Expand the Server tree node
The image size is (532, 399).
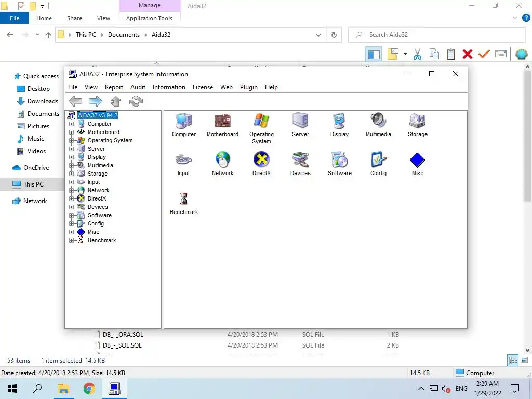[71, 149]
